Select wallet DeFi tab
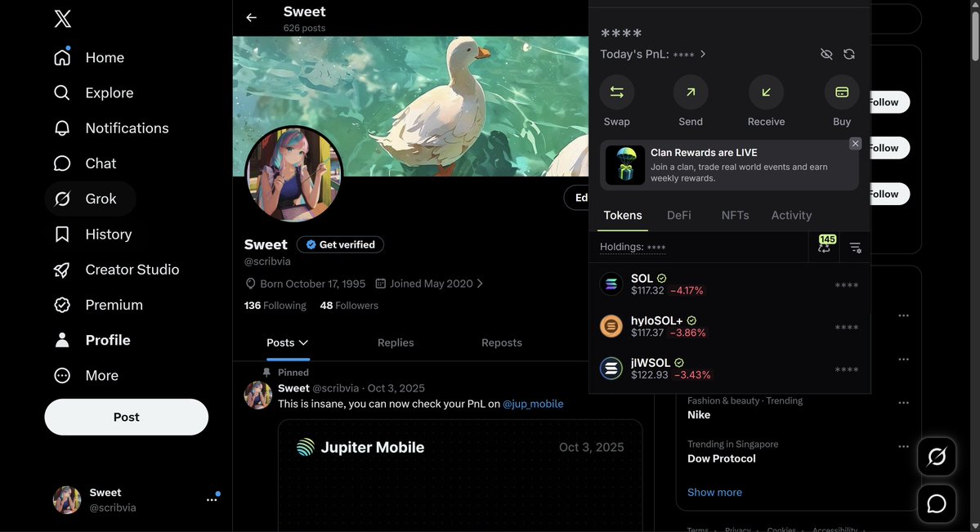 tap(678, 215)
